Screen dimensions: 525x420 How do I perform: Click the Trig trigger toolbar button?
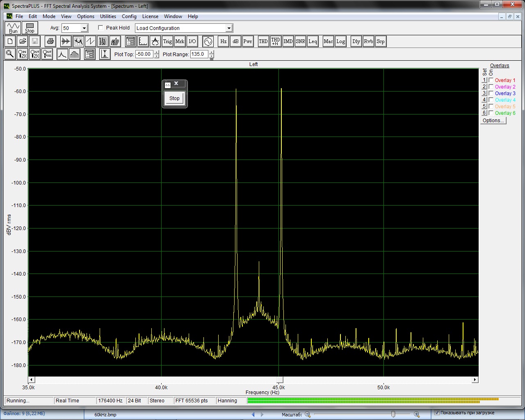click(167, 41)
